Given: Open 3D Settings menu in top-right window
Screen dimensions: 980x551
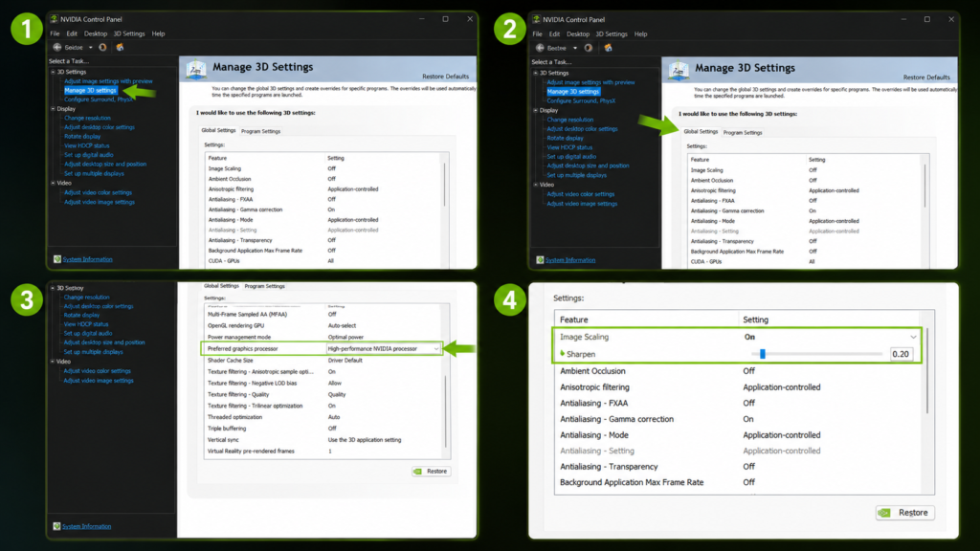Looking at the screenshot, I should coord(612,34).
